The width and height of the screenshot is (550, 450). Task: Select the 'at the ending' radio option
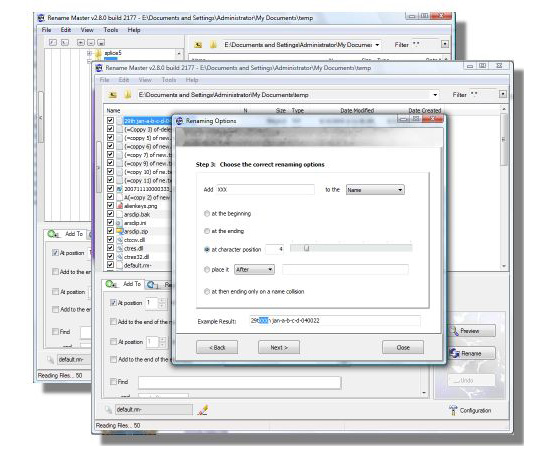tap(207, 231)
